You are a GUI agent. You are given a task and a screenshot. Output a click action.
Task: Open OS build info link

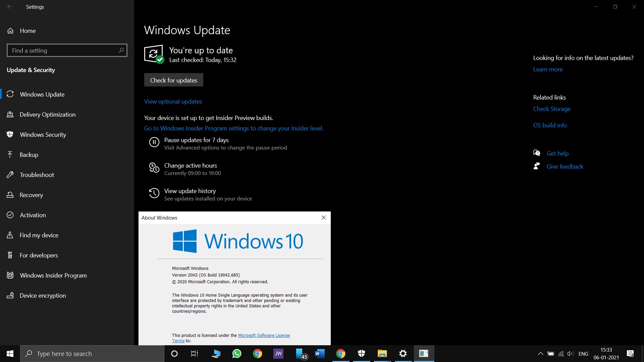(550, 125)
